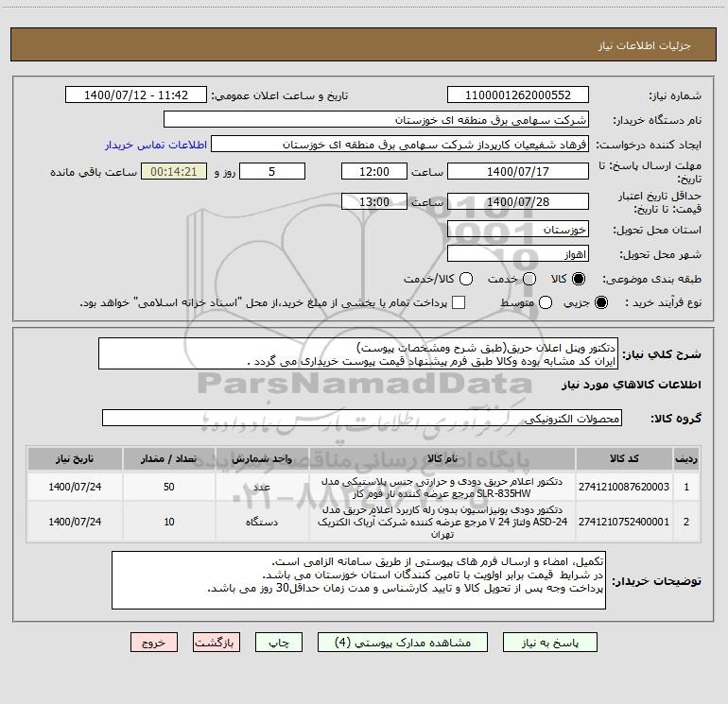This screenshot has width=728, height=704.
Task: Click need date 1400/07/24 in row 1
Action: 75,487
